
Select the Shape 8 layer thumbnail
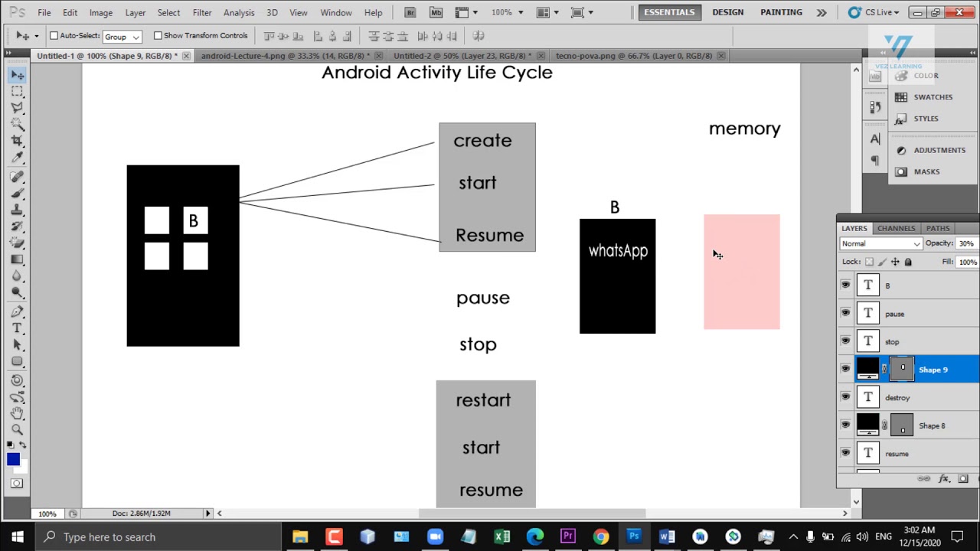tap(867, 425)
